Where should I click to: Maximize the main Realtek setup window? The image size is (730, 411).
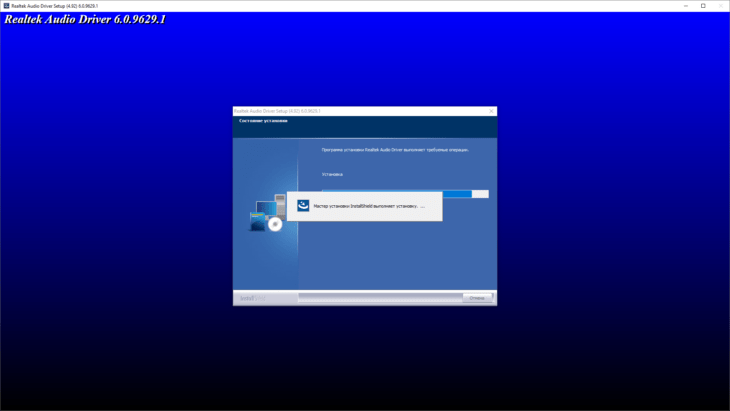point(703,6)
